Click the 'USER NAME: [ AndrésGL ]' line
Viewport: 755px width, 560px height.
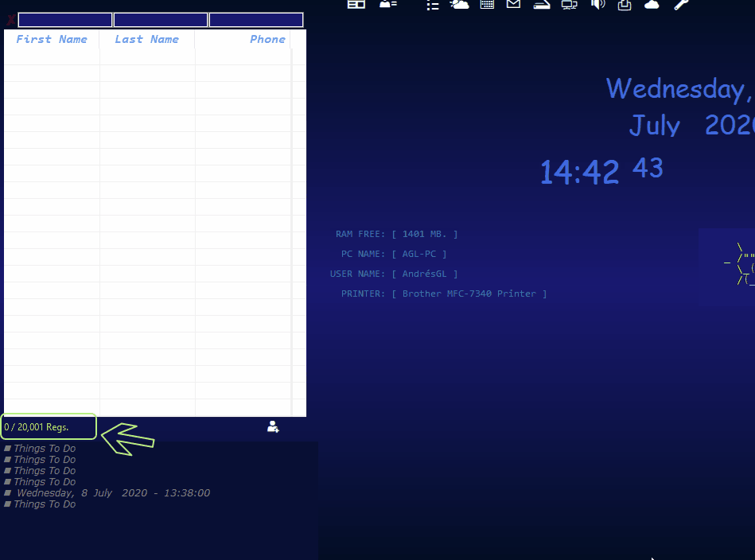pyautogui.click(x=394, y=274)
